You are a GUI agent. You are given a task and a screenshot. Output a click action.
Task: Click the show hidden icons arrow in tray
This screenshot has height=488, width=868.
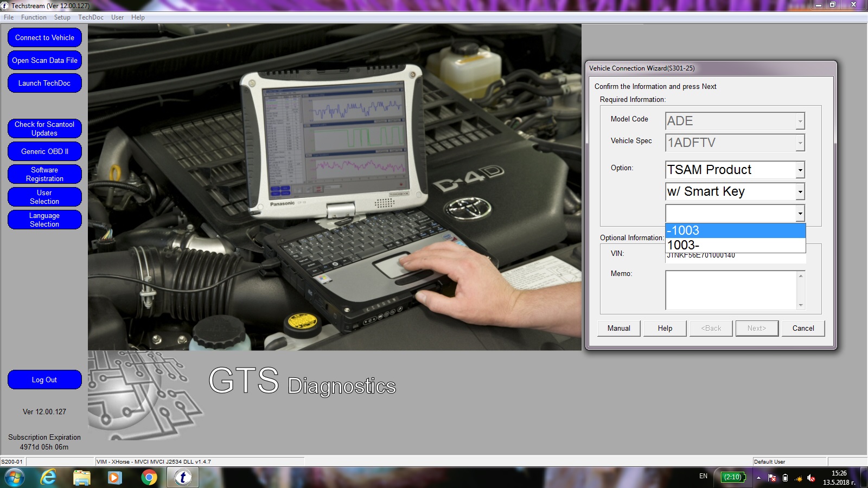(757, 478)
